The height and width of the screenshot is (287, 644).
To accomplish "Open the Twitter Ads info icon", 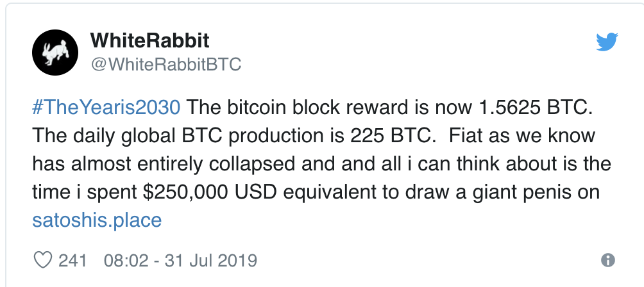I will coord(608,260).
